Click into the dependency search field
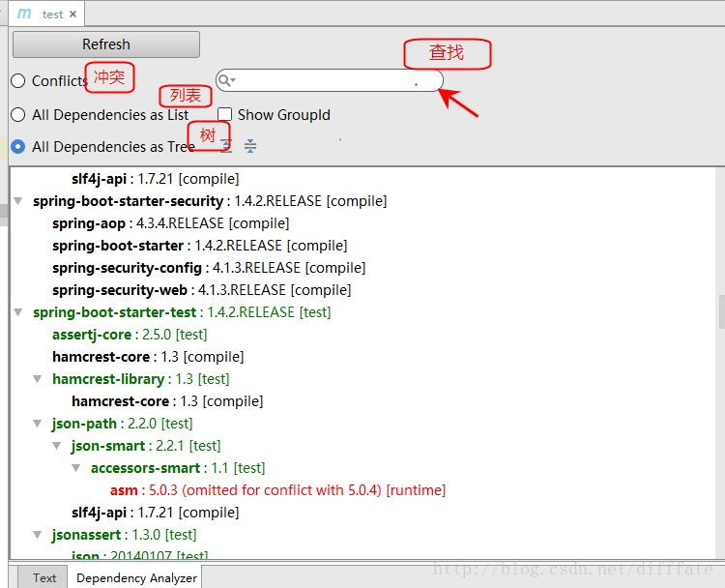The width and height of the screenshot is (725, 588). point(330,80)
